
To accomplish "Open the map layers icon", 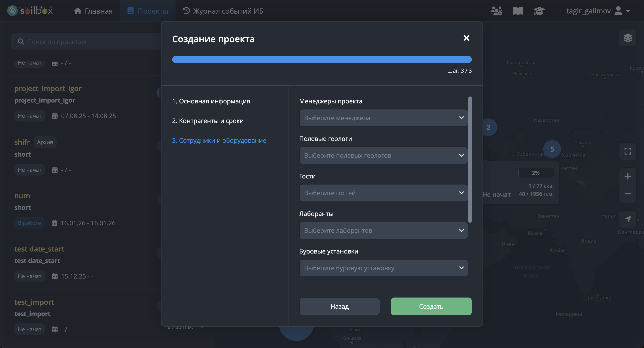I will point(627,38).
